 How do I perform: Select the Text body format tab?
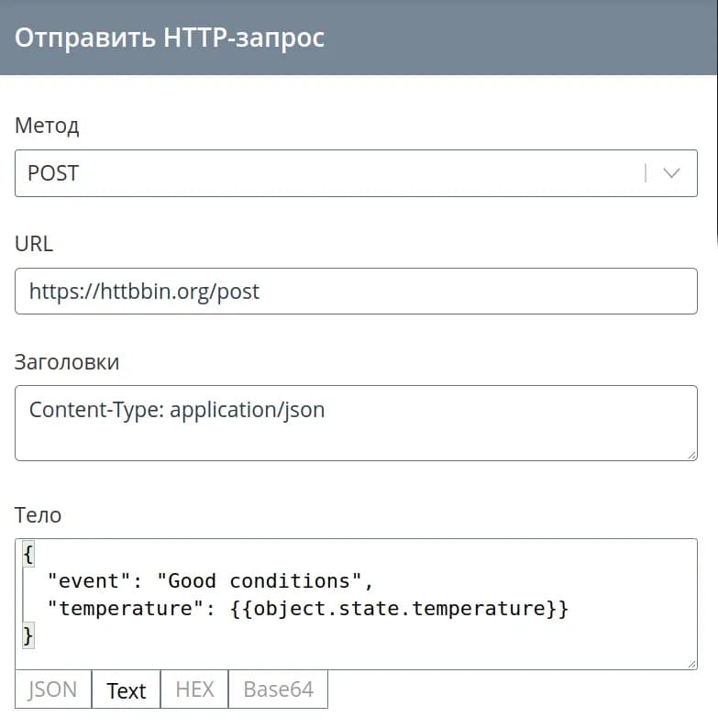(126, 690)
